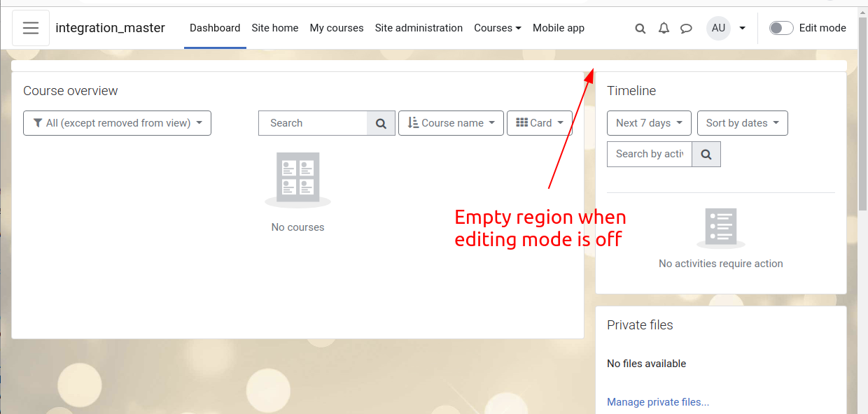Go to the Dashboard tab
The width and height of the screenshot is (868, 414).
[x=215, y=28]
